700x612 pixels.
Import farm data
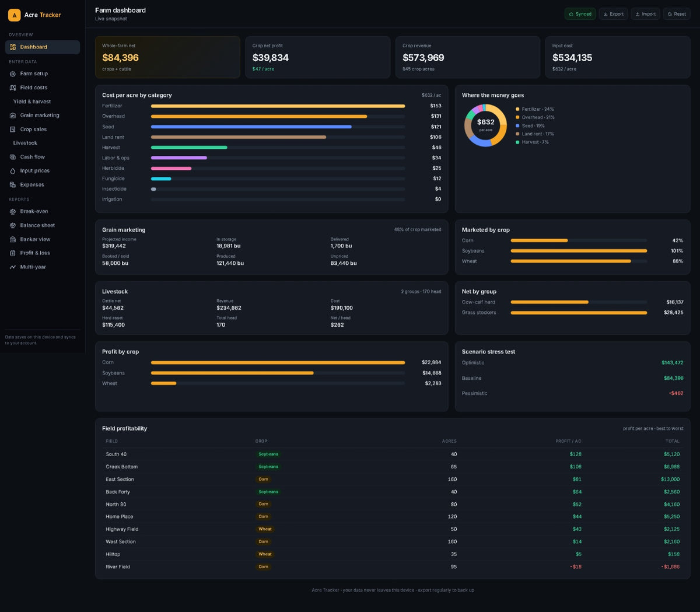pyautogui.click(x=645, y=14)
